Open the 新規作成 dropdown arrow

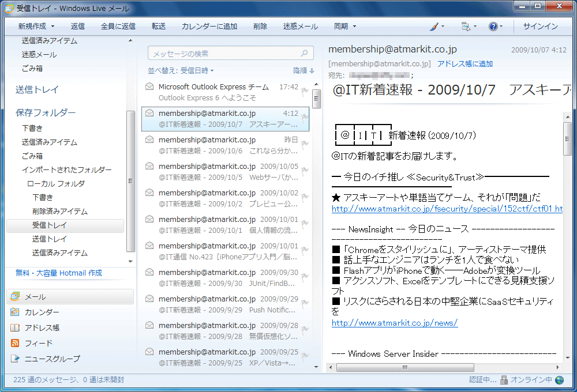[x=53, y=27]
